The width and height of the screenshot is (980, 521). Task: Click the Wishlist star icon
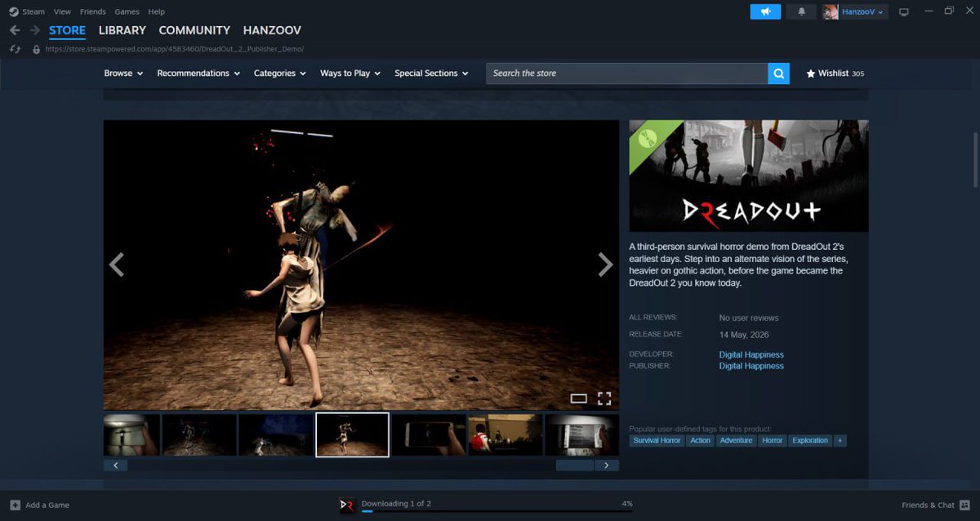tap(810, 73)
